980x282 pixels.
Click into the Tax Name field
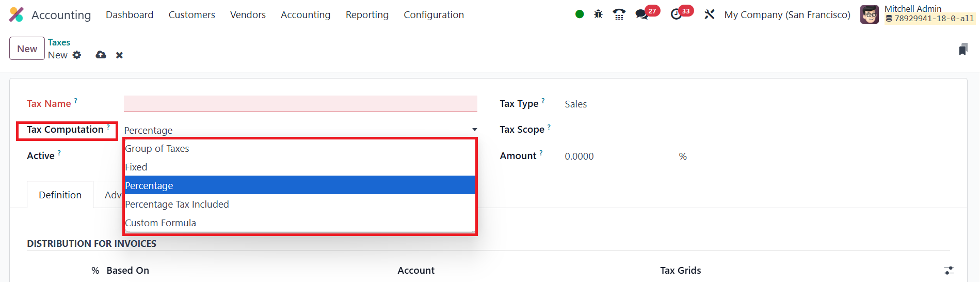coord(300,104)
